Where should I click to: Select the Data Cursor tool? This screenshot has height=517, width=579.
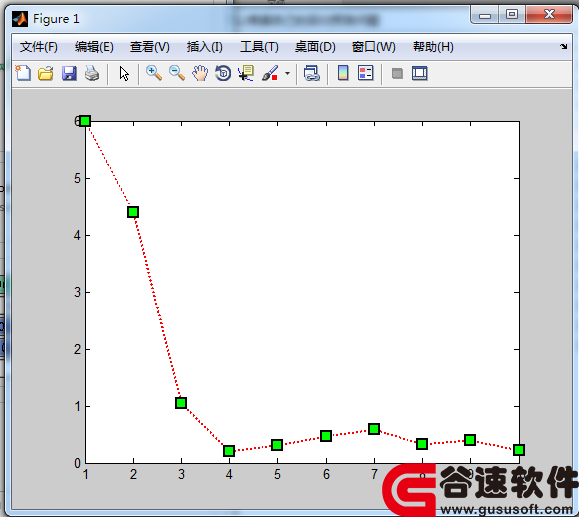click(x=246, y=73)
